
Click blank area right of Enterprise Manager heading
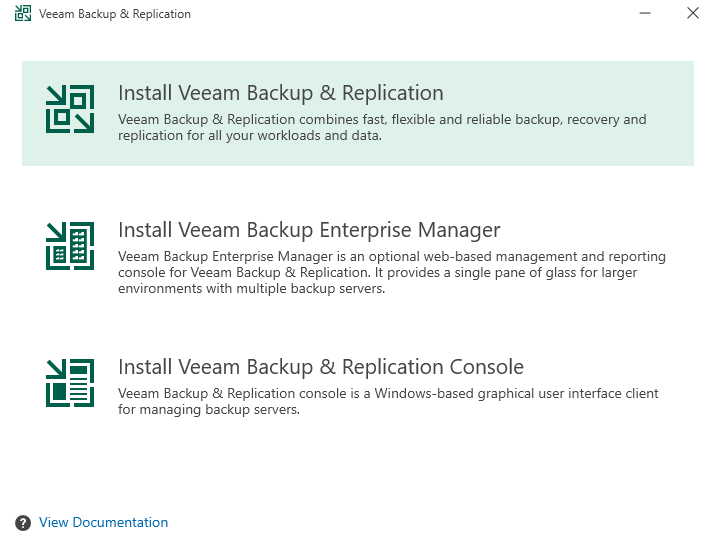[x=600, y=231]
